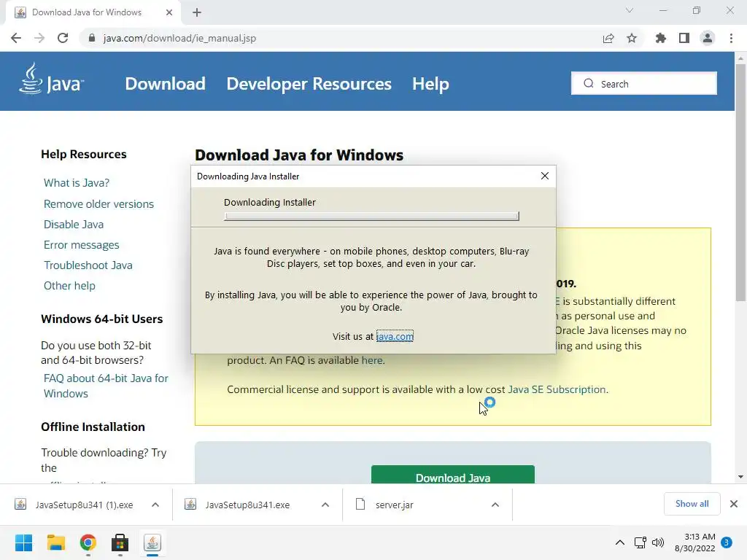Open the Extensions puzzle icon
This screenshot has height=560, width=747.
pyautogui.click(x=660, y=38)
